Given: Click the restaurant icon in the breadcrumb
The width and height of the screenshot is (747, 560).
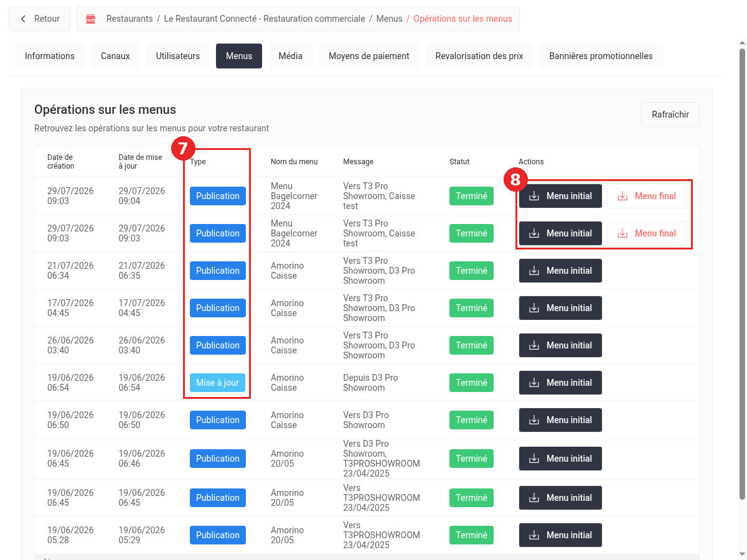Looking at the screenshot, I should pyautogui.click(x=91, y=19).
